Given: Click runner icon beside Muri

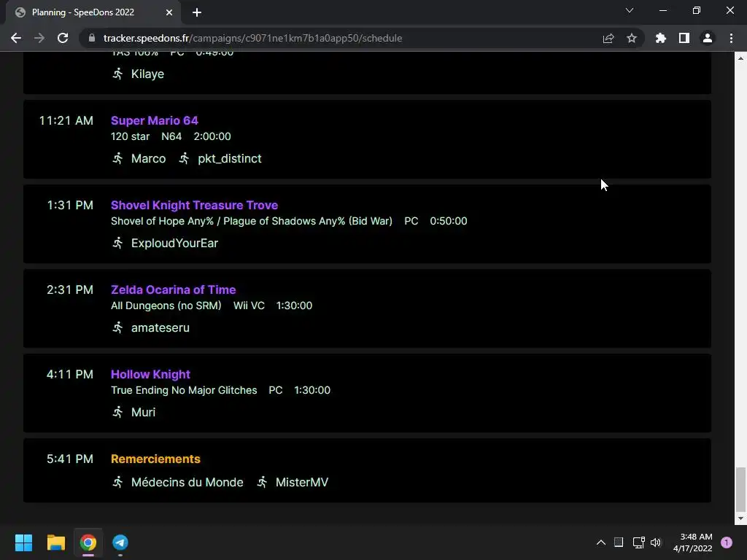Looking at the screenshot, I should click(117, 413).
